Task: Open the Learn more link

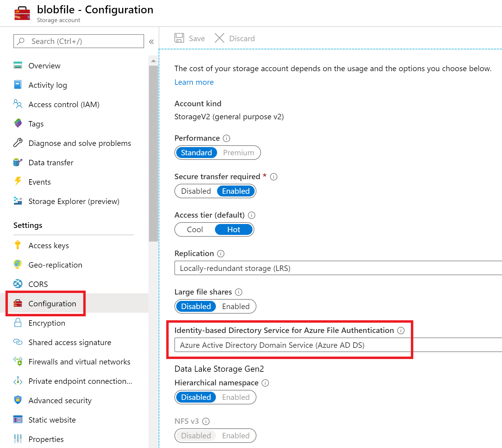Action: (194, 82)
